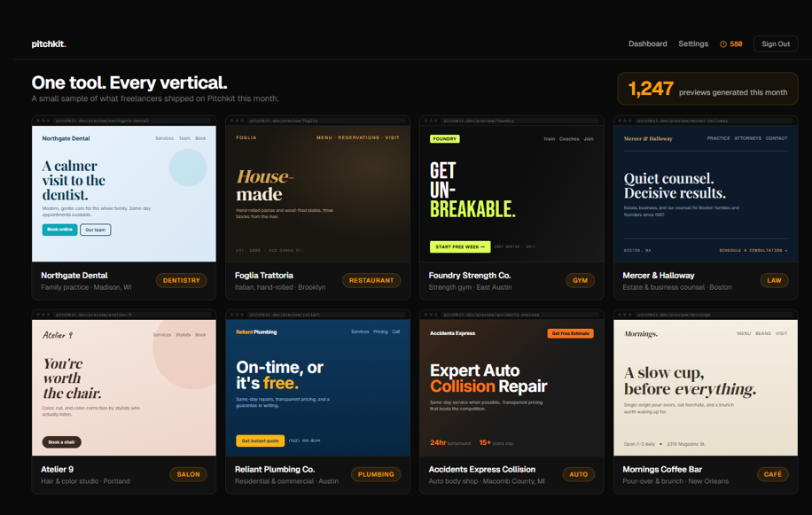Open the Mercer & Halloway preview thumbnail

[x=706, y=193]
